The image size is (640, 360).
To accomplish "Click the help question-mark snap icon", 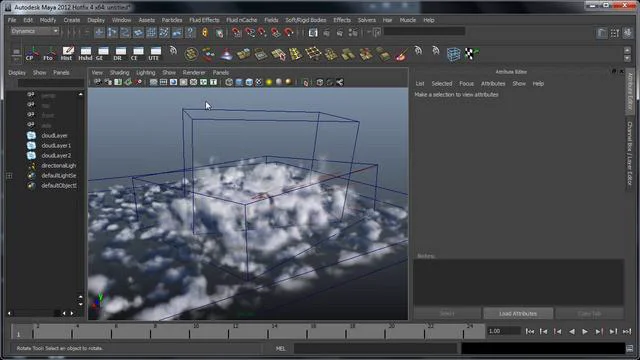I will [190, 32].
